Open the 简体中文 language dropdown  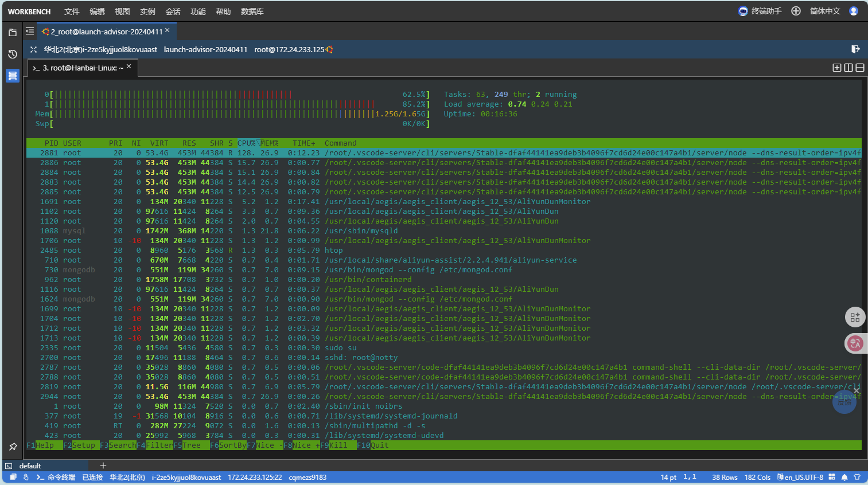825,11
